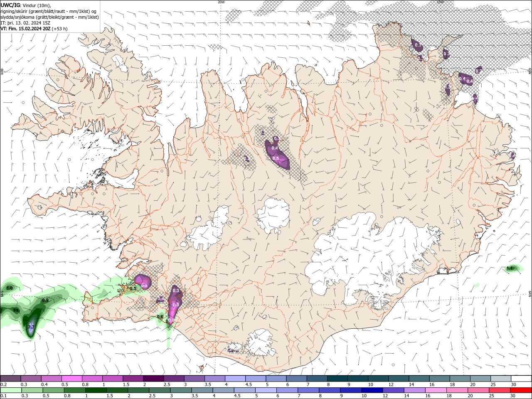Click the "1.0" rainfall value on the map
This screenshot has width=532, height=399.
(x=9, y=288)
